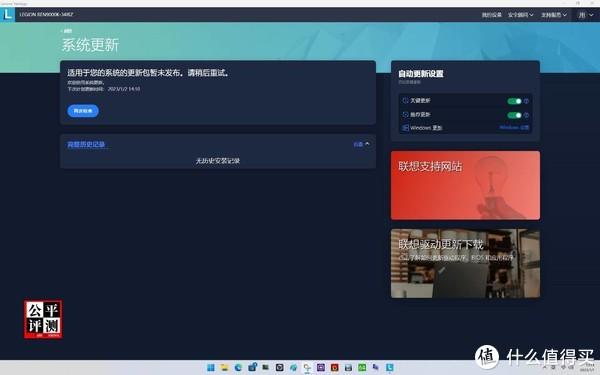This screenshot has width=600, height=375.
Task: Open the 联想驱动更新下载 card
Action: click(465, 263)
